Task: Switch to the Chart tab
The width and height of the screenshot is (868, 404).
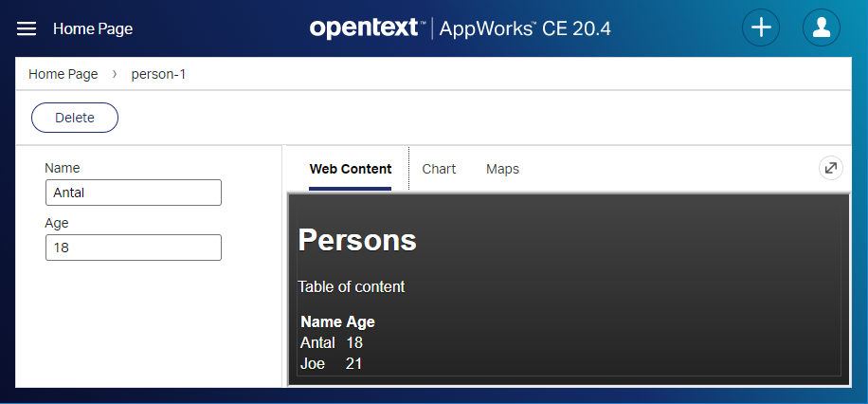Action: 439,169
